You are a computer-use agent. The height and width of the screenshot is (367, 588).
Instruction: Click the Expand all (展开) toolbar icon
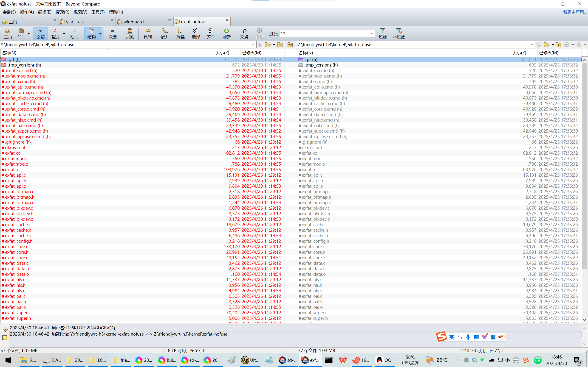[165, 33]
